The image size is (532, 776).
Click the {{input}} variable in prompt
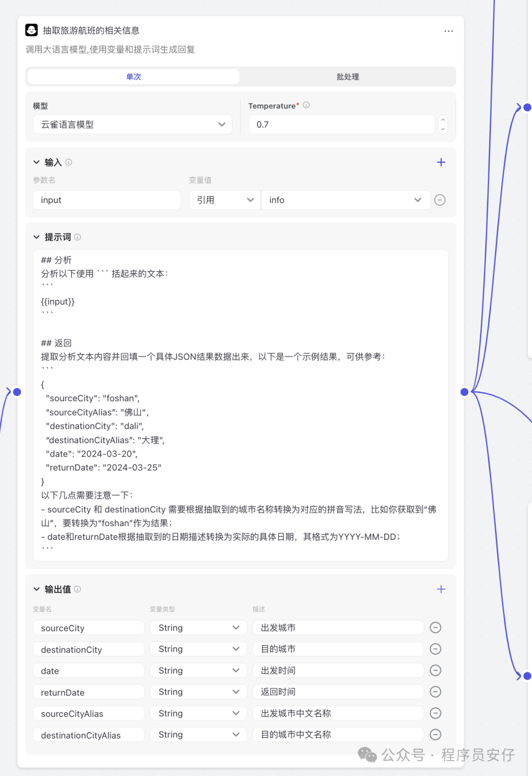[x=58, y=301]
